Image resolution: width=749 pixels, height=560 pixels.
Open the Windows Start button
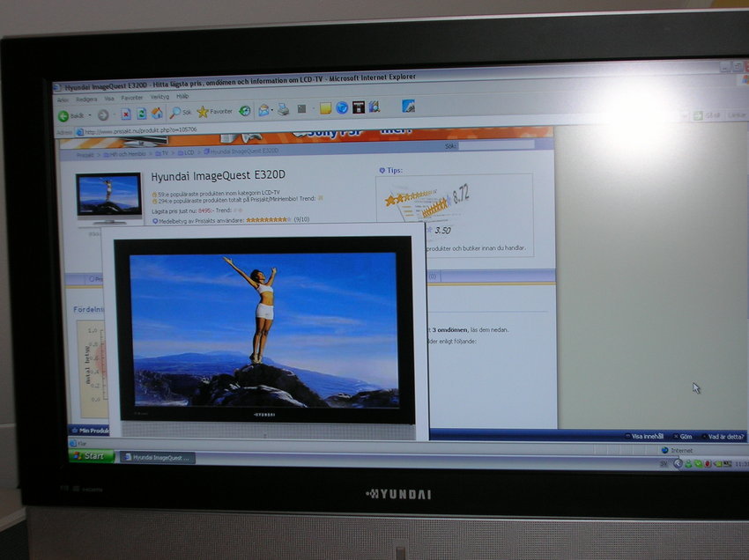[x=92, y=456]
